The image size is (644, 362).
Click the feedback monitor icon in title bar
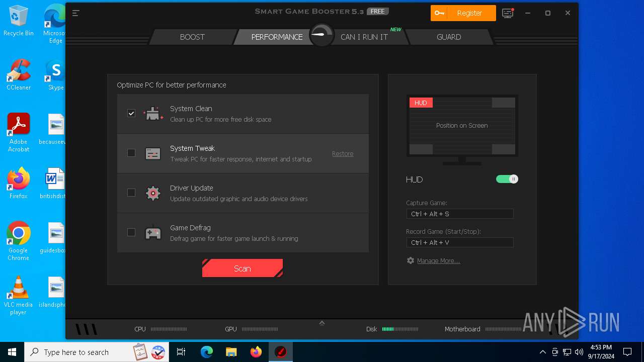[508, 13]
